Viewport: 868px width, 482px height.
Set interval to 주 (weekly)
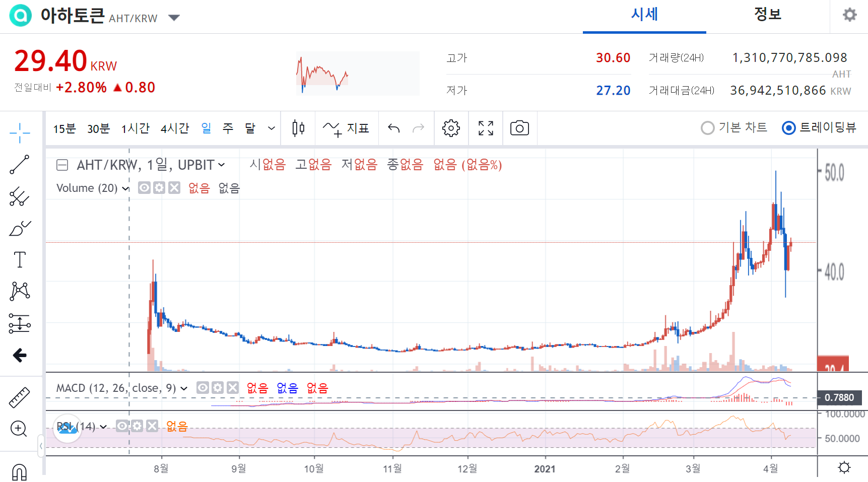(228, 128)
